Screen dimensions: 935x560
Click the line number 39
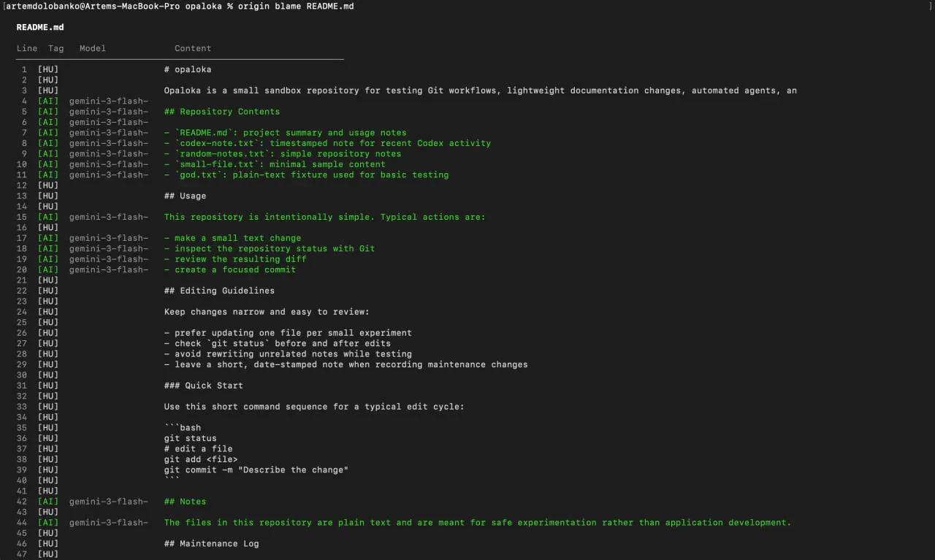(x=22, y=470)
